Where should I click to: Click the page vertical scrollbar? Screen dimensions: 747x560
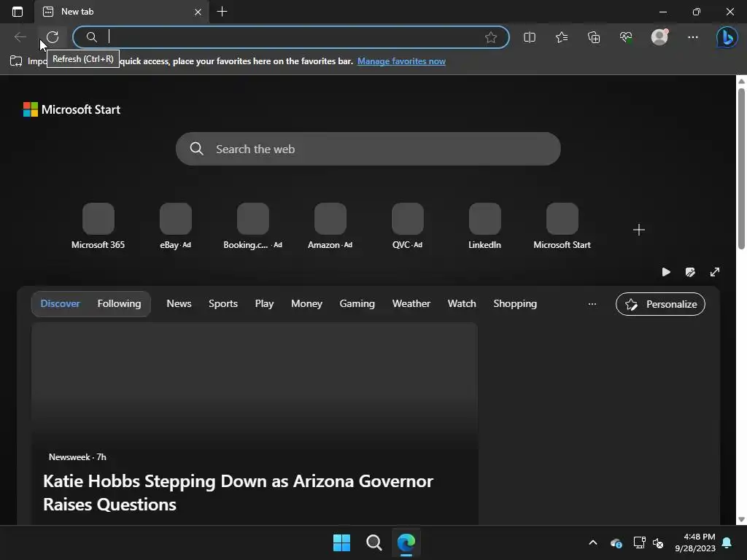click(741, 168)
